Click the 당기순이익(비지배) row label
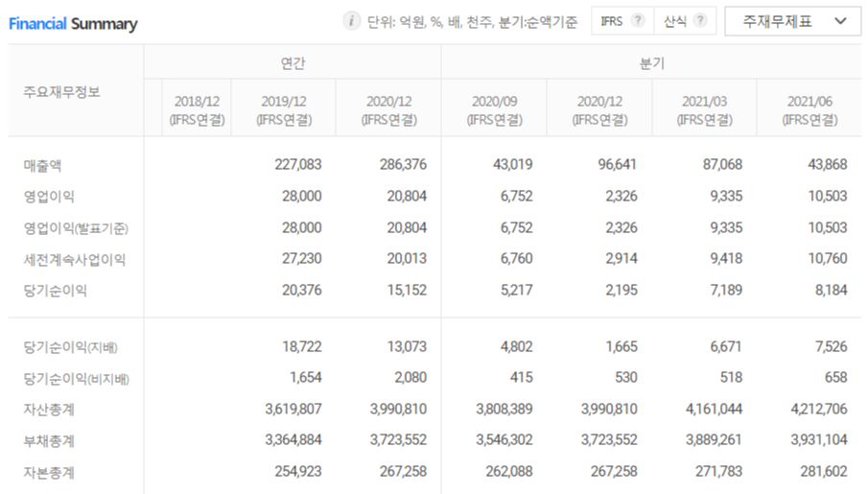The image size is (868, 494). tap(77, 379)
